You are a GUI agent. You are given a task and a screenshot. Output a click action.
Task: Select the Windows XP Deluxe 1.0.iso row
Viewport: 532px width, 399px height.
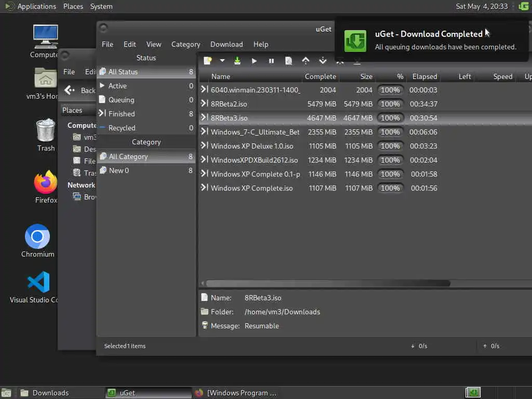click(x=365, y=146)
